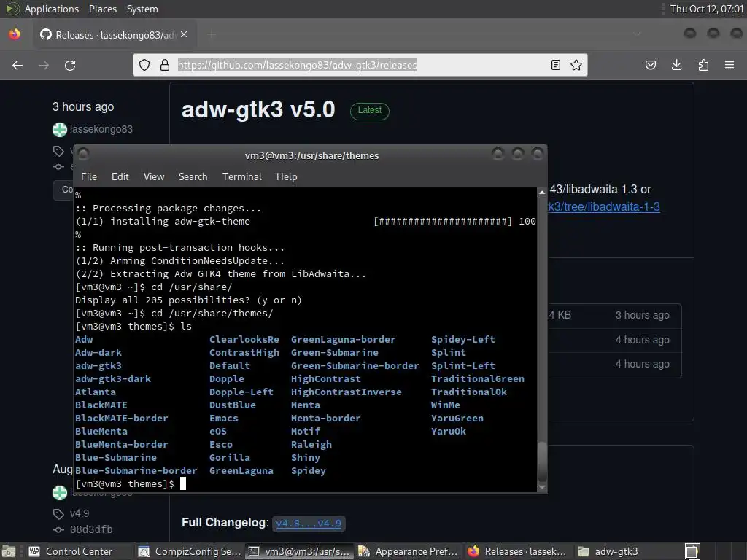Image resolution: width=747 pixels, height=560 pixels.
Task: Toggle reader view icon in address bar
Action: tap(555, 65)
